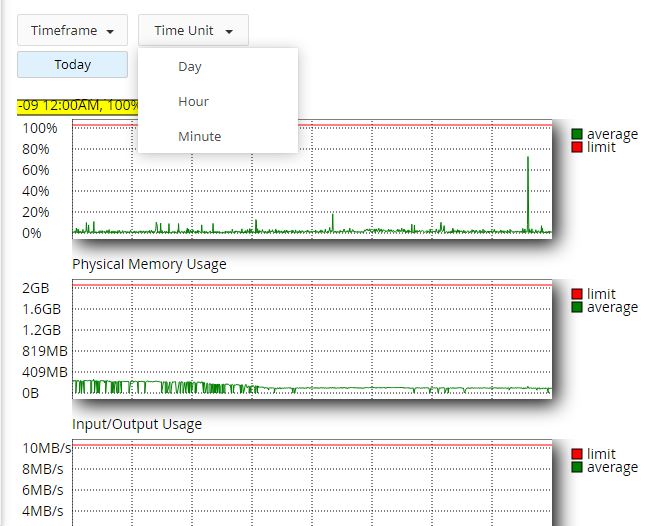Click the 8MB/s axis label
The width and height of the screenshot is (651, 526).
43,469
